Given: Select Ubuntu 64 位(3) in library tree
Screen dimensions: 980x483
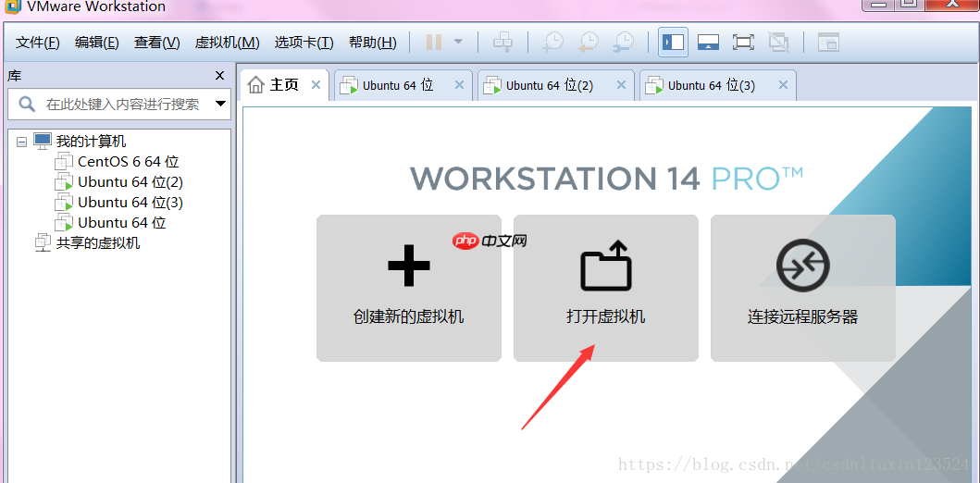Looking at the screenshot, I should (130, 203).
